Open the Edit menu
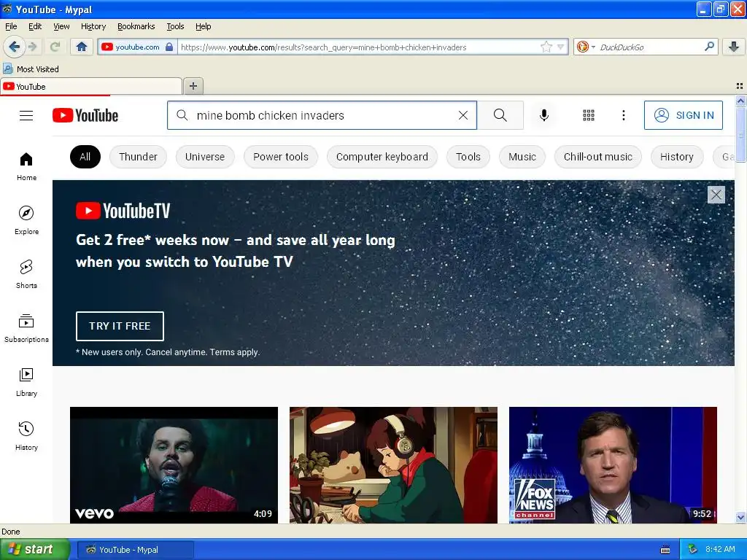This screenshot has width=747, height=560. (x=35, y=26)
